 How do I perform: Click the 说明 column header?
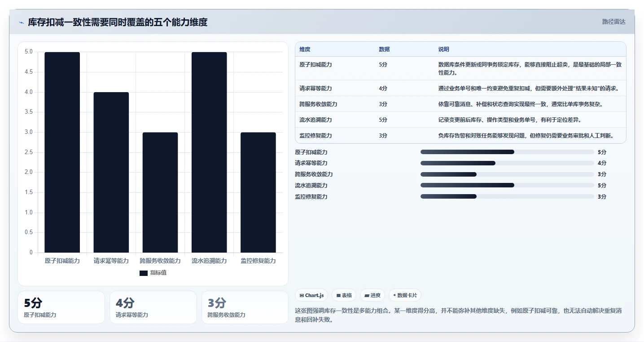(x=444, y=49)
